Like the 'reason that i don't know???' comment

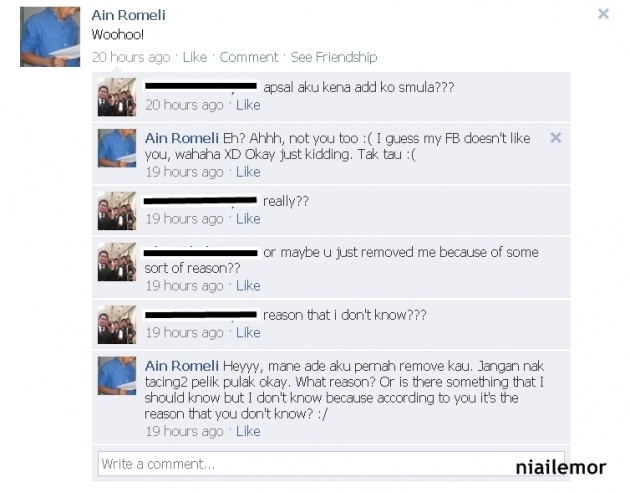tap(248, 332)
